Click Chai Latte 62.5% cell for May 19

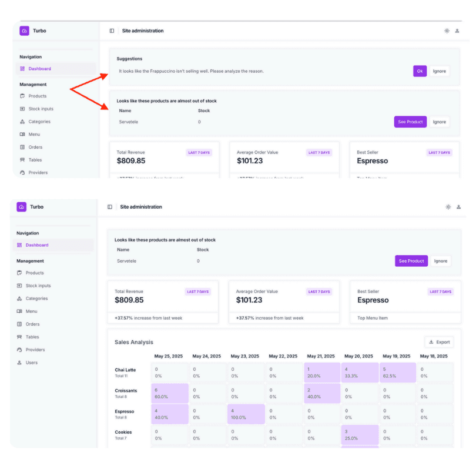pos(397,373)
